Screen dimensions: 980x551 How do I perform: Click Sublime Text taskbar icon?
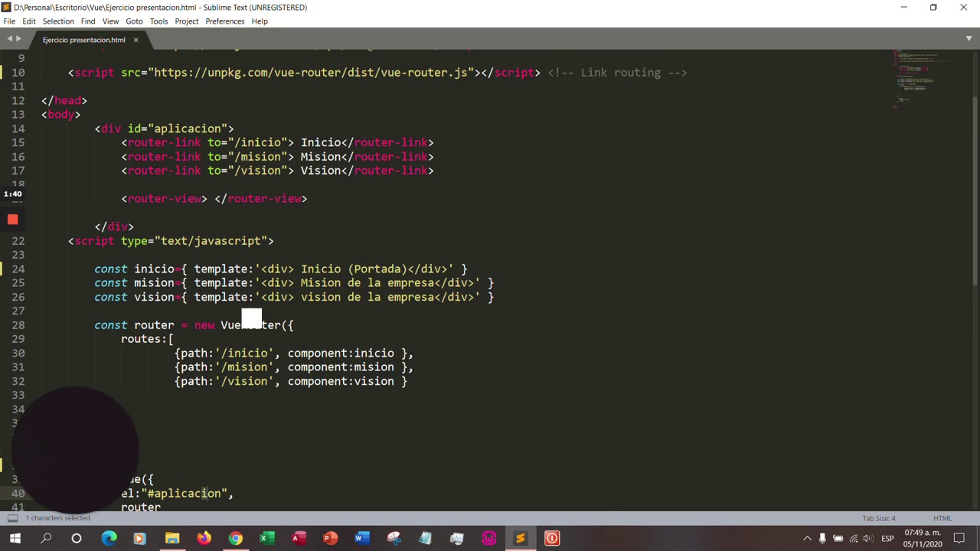[x=520, y=539]
